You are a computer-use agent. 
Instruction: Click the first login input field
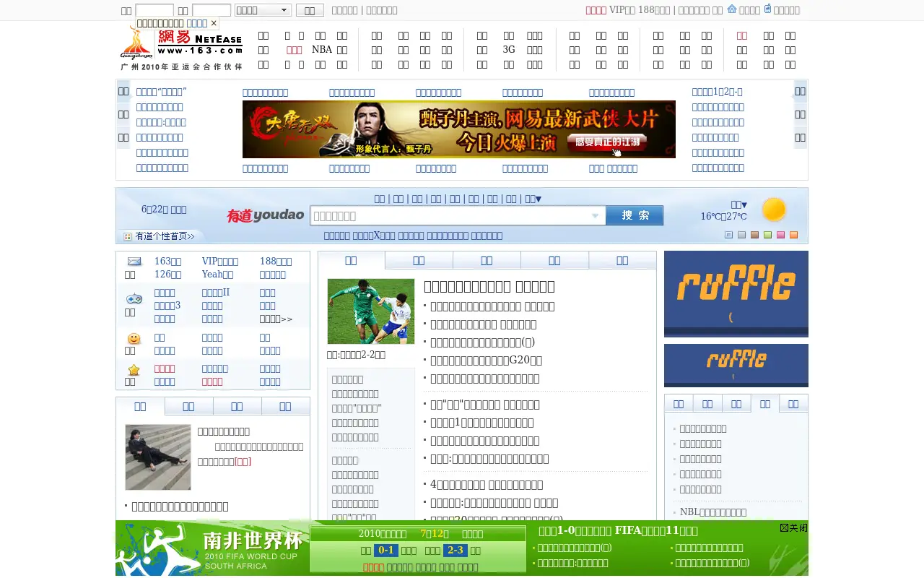[x=154, y=10]
